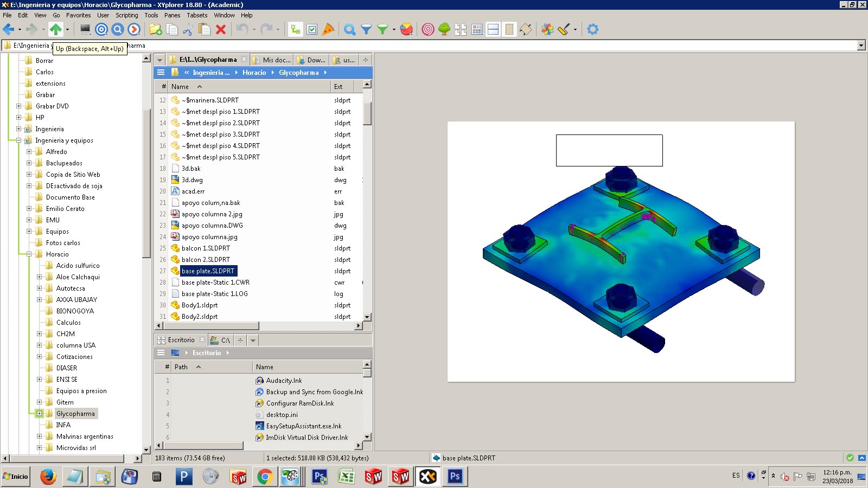
Task: Click the pink spiral toolbar icon
Action: 428,29
